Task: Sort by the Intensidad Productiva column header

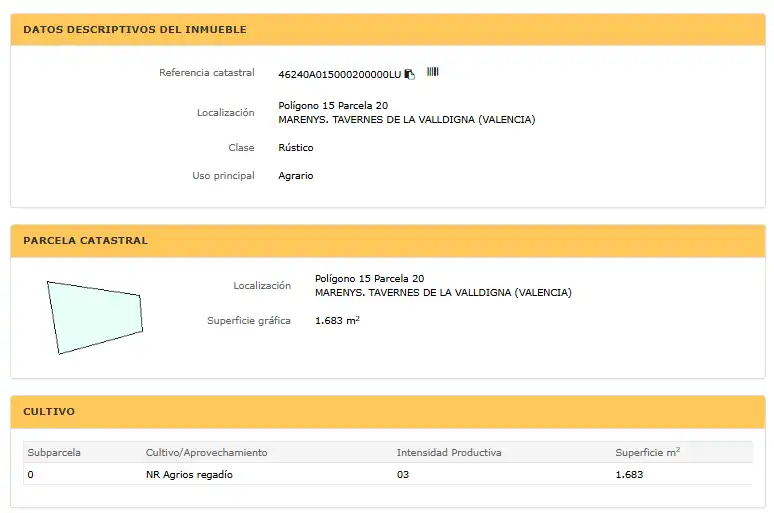Action: click(x=449, y=452)
